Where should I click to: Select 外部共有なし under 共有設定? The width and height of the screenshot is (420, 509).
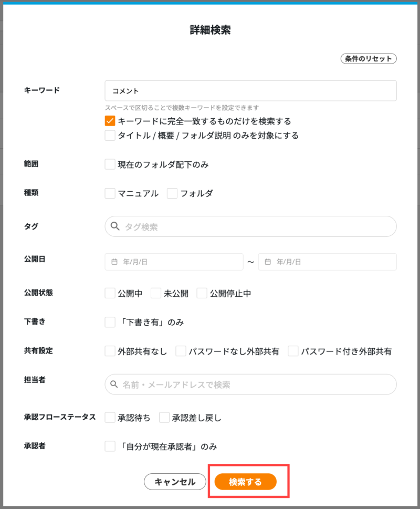[109, 351]
